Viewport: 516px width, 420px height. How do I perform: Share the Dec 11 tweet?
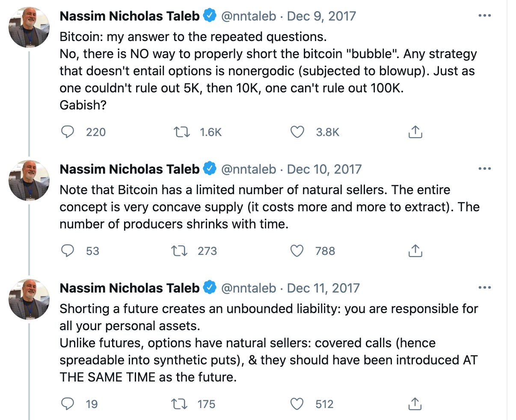tap(415, 404)
